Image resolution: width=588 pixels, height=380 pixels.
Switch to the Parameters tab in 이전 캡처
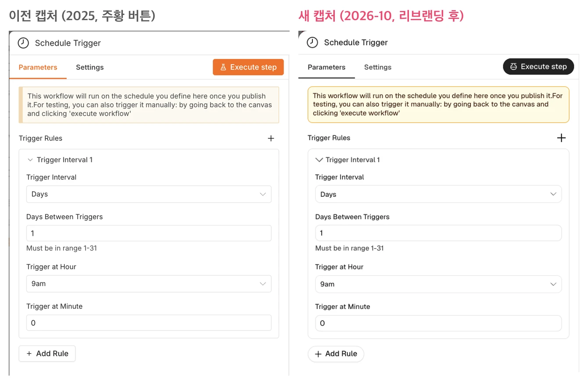(38, 67)
